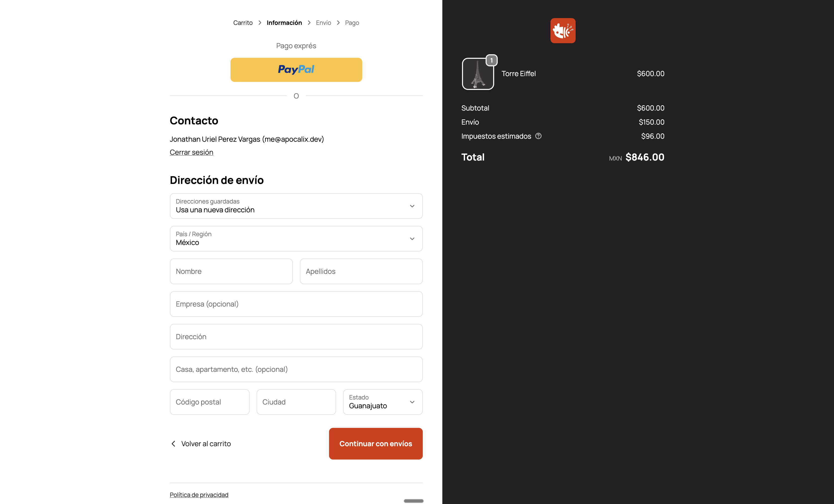Click the back chevron next to Volver al carrito
The height and width of the screenshot is (504, 834).
coord(174,443)
